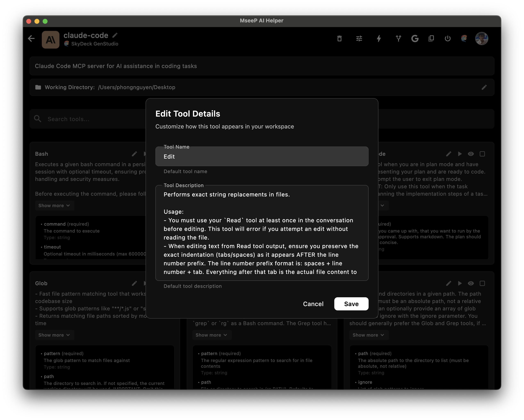Click the Tool Name input field
The image size is (524, 420).
tap(262, 157)
